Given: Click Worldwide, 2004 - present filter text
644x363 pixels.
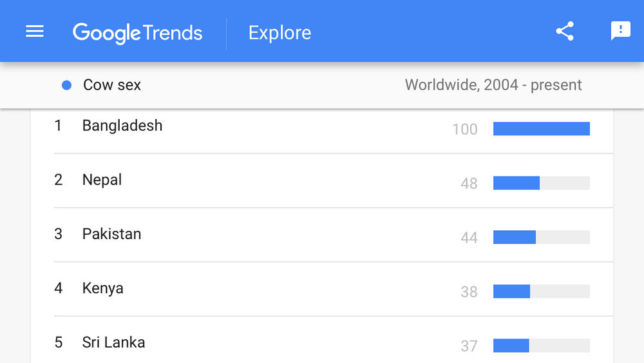Looking at the screenshot, I should pos(493,85).
